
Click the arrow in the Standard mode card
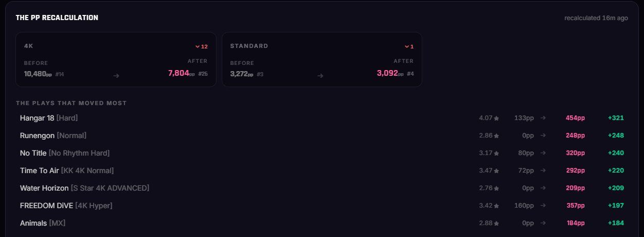coord(320,76)
